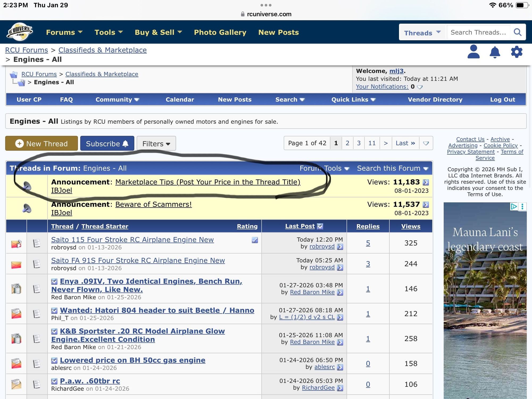
Task: Open the notifications bell icon
Action: pos(495,52)
